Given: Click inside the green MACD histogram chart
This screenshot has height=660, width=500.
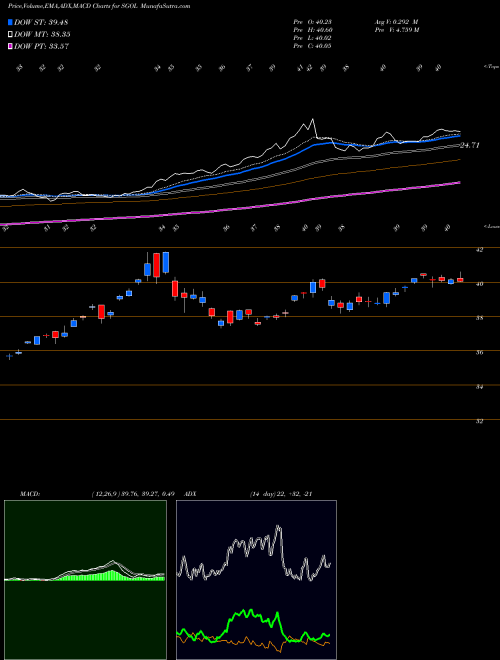Looking at the screenshot, I should click(x=85, y=580).
